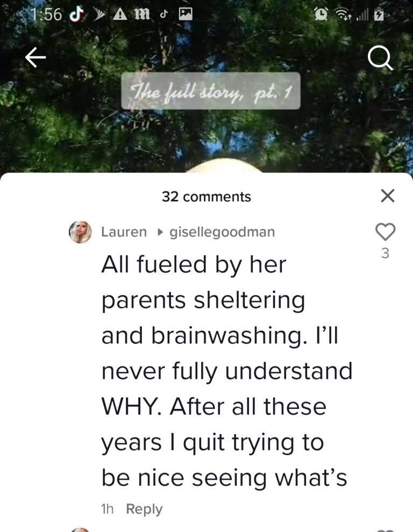The image size is (413, 532).
Task: Tap the cellular signal bars icon
Action: click(x=362, y=15)
